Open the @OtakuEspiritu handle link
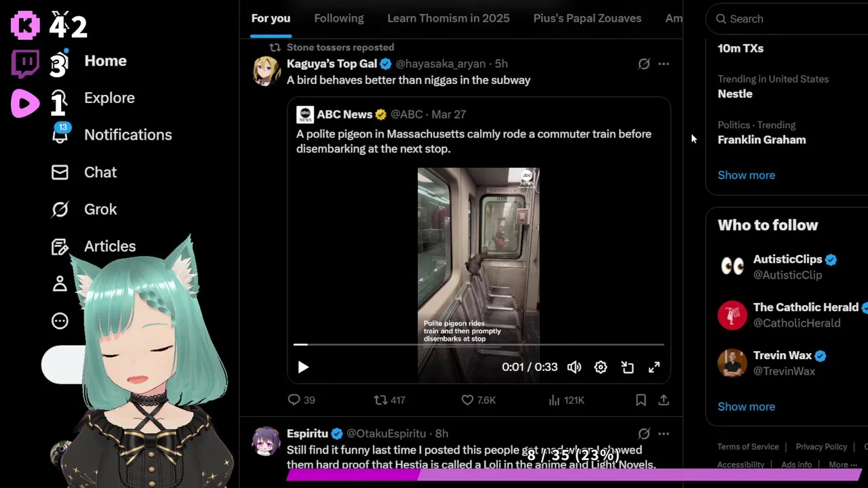The height and width of the screenshot is (488, 868). tap(387, 434)
